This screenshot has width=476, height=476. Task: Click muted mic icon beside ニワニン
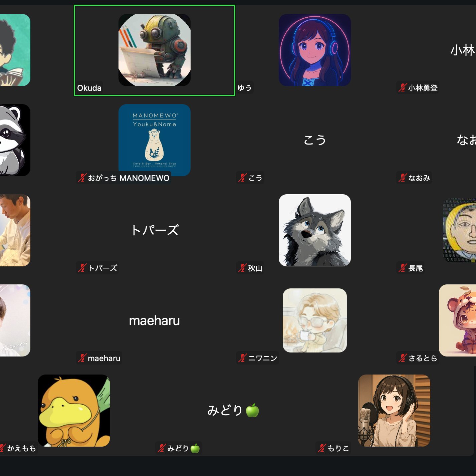click(242, 358)
